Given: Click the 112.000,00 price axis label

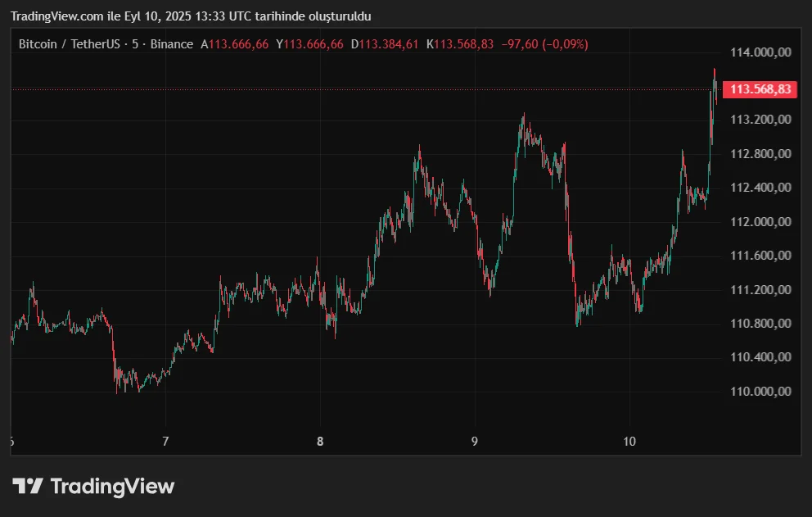Looking at the screenshot, I should pos(761,222).
